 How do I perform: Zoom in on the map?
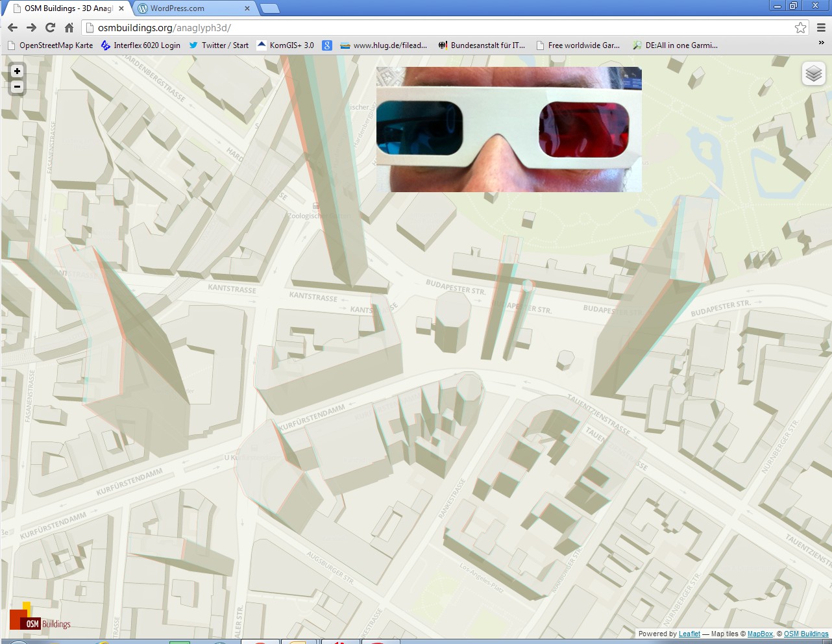(17, 71)
